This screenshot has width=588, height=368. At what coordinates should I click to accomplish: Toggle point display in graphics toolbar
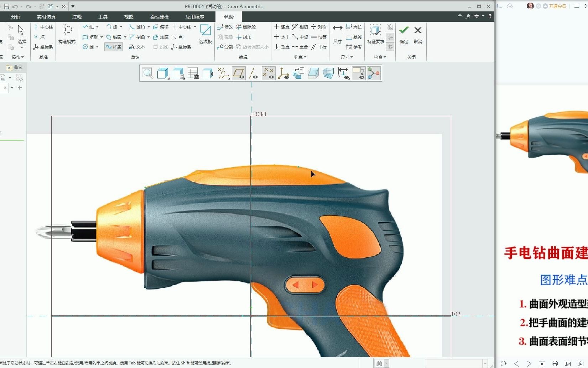[x=269, y=73]
